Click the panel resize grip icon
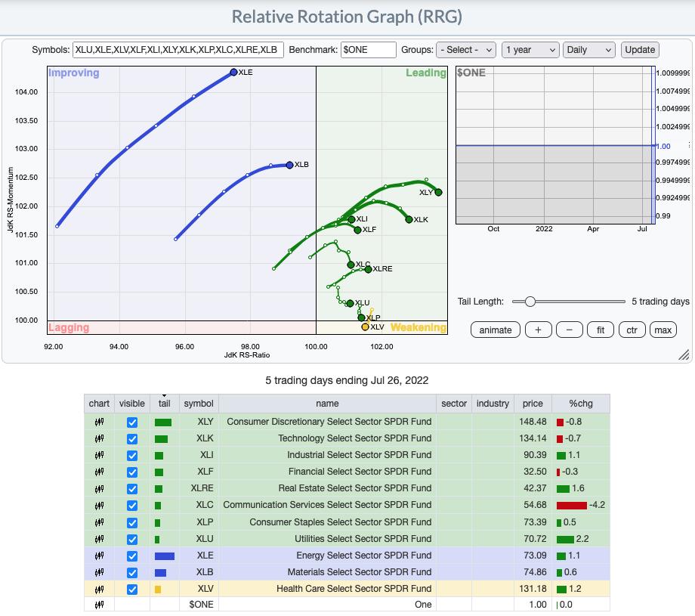This screenshot has height=616, width=695. click(684, 354)
